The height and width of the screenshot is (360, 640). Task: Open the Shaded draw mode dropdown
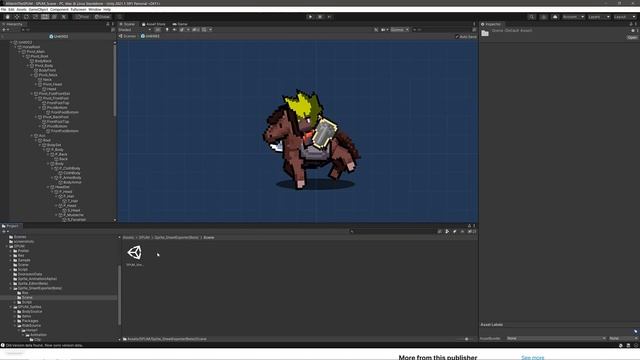[x=135, y=30]
